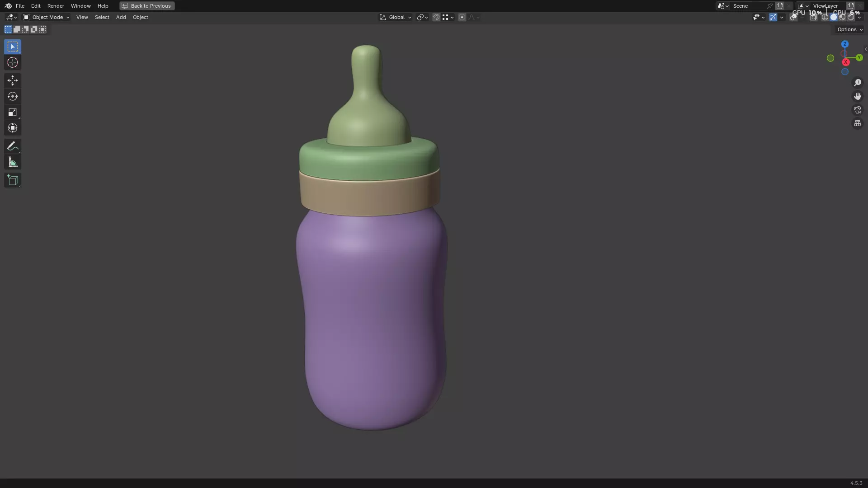Open the Edit menu
Image resolution: width=868 pixels, height=488 pixels.
[x=36, y=6]
